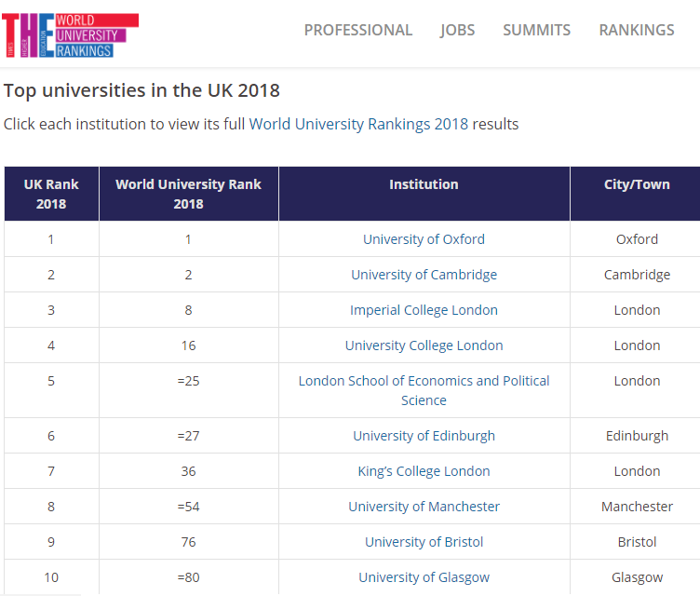Click the City/Town column header

pos(637,194)
